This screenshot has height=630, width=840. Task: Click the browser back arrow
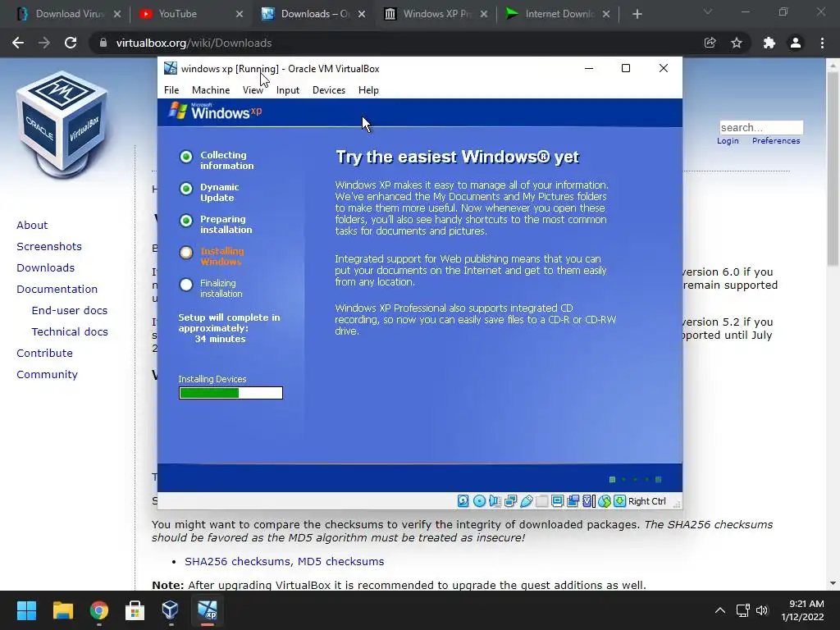click(x=18, y=43)
